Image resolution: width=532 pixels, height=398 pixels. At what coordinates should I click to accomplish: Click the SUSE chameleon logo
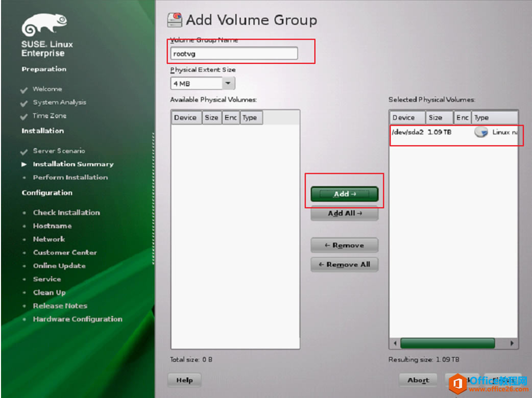[44, 24]
